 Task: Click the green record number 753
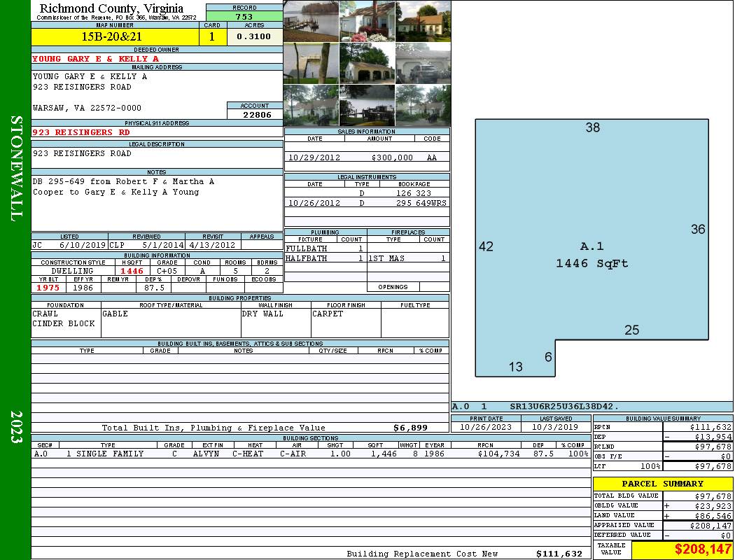[x=244, y=16]
